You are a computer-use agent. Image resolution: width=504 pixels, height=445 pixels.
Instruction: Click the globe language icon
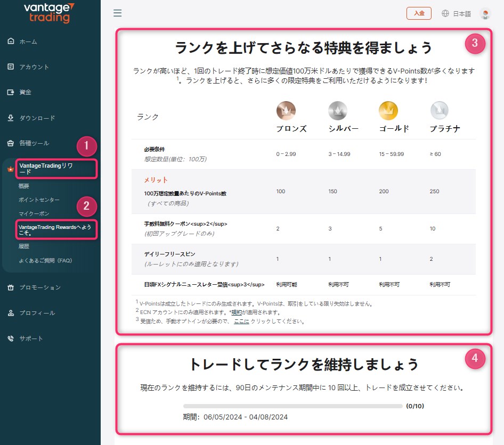(x=445, y=13)
